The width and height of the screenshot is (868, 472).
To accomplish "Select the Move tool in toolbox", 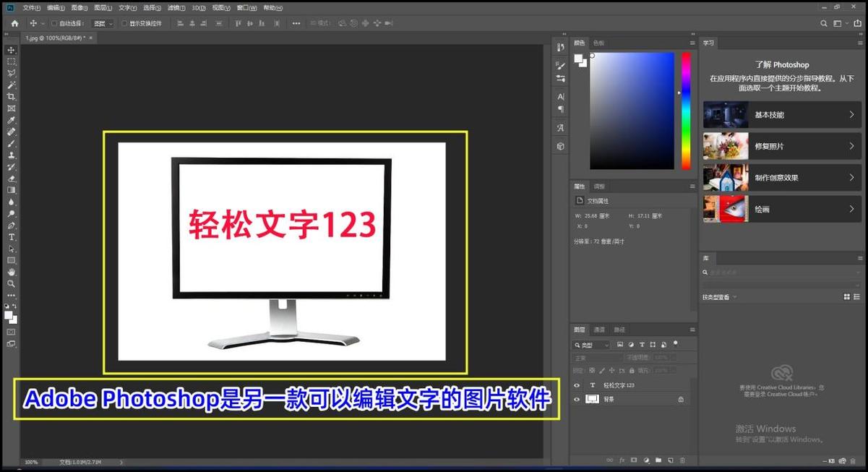I will click(11, 50).
